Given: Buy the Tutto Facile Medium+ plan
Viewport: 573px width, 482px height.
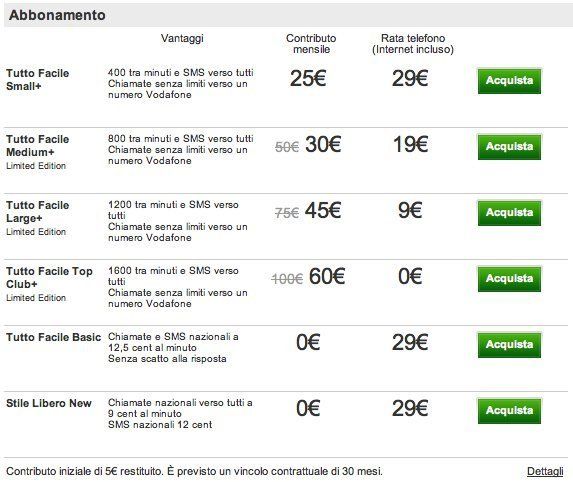Looking at the screenshot, I should pos(509,147).
